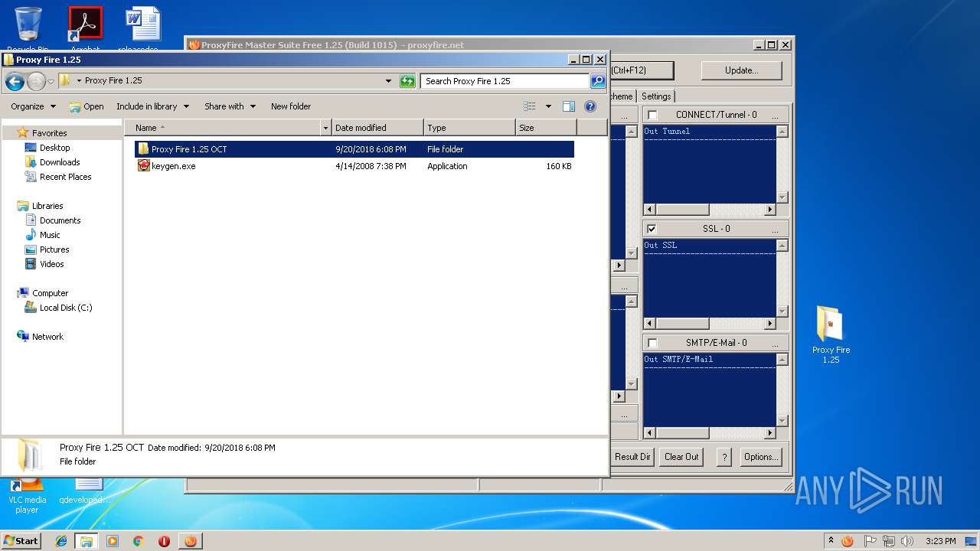
Task: Click the Forward navigation arrow in Explorer
Action: (x=36, y=81)
